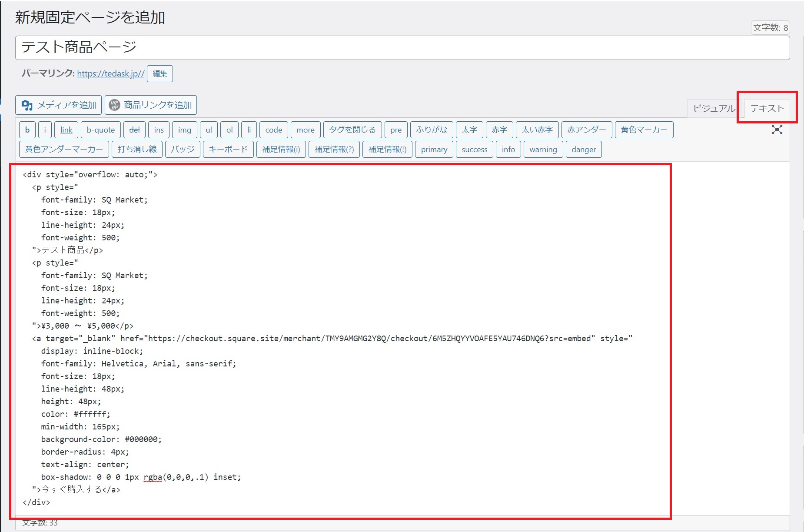Click the 補足情報(?) button

coord(334,150)
